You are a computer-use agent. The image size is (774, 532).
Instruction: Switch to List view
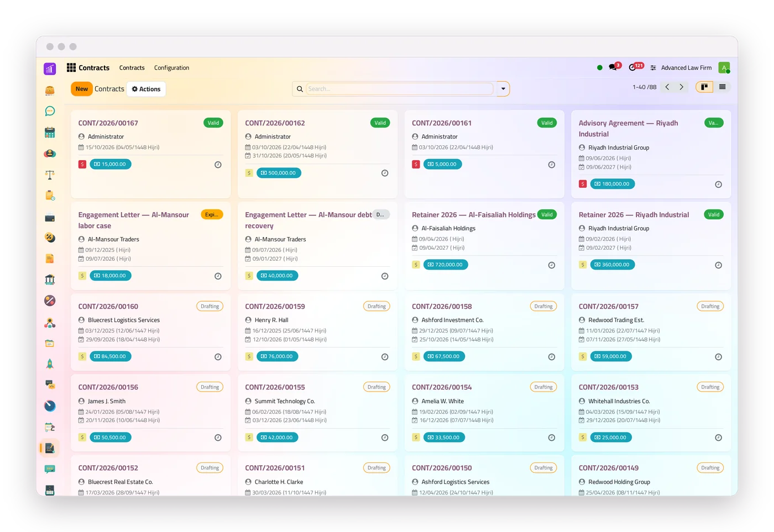point(722,87)
